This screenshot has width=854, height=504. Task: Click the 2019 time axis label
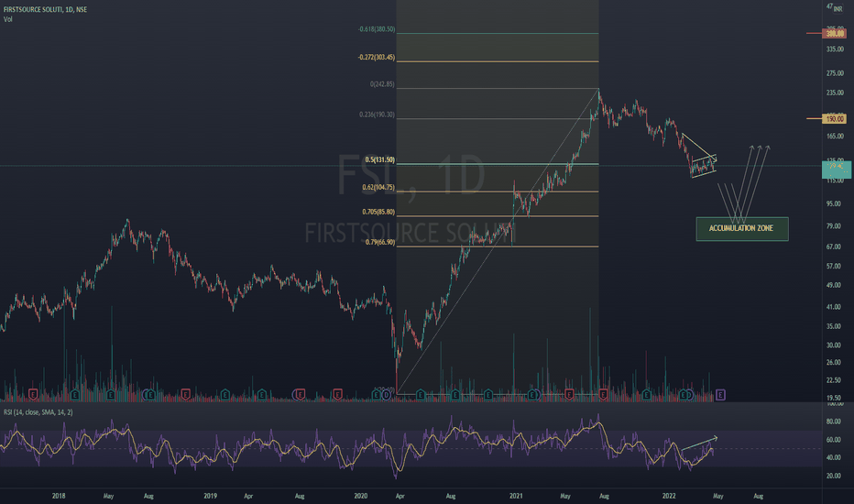point(210,496)
